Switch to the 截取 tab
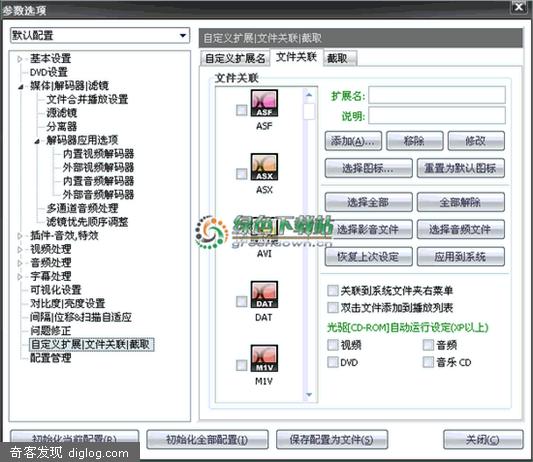The image size is (533, 462). 340,58
